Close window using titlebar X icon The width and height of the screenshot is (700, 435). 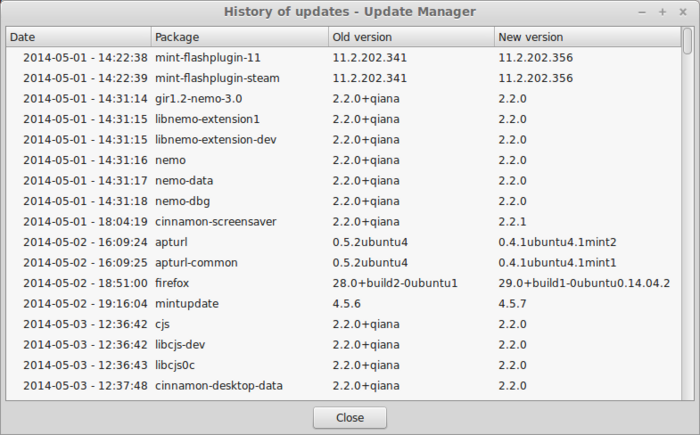(x=681, y=12)
